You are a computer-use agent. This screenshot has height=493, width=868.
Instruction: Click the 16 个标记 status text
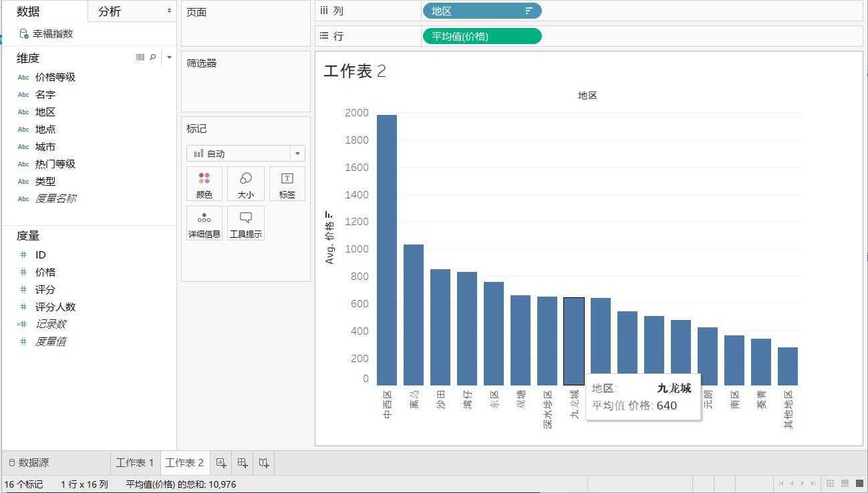pyautogui.click(x=23, y=484)
